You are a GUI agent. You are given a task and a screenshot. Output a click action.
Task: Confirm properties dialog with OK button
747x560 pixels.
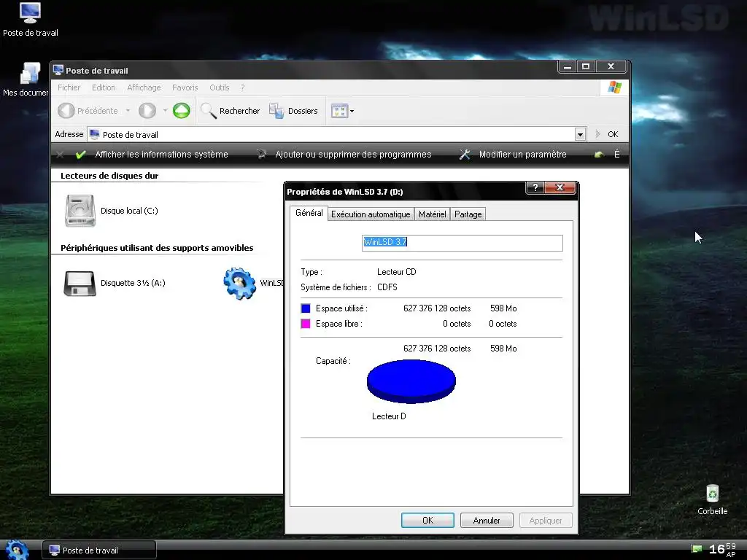tap(427, 520)
